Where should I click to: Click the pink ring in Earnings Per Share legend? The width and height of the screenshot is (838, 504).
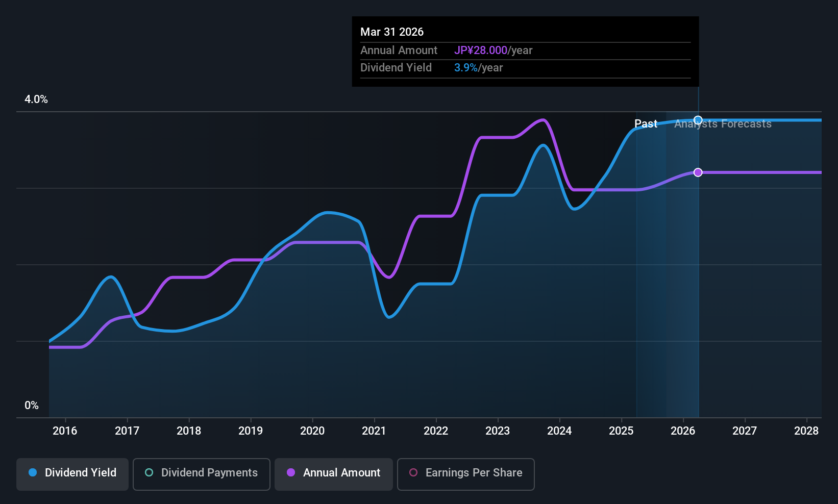(413, 472)
